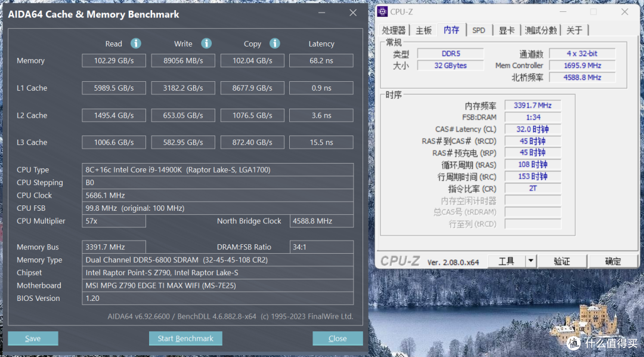This screenshot has height=357, width=644.
Task: Click the CPU Type field showing i9-14900K
Action: 218,170
